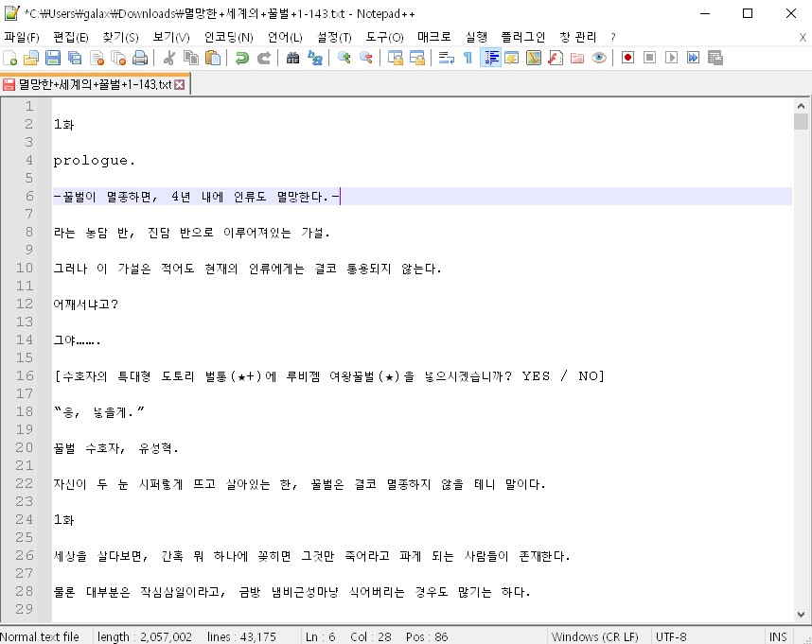Viewport: 812px width, 644px height.
Task: Click the Print icon
Action: click(x=140, y=58)
